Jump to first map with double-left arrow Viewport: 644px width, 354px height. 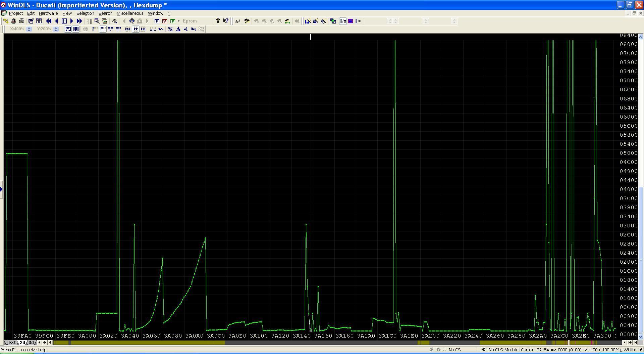(x=49, y=21)
